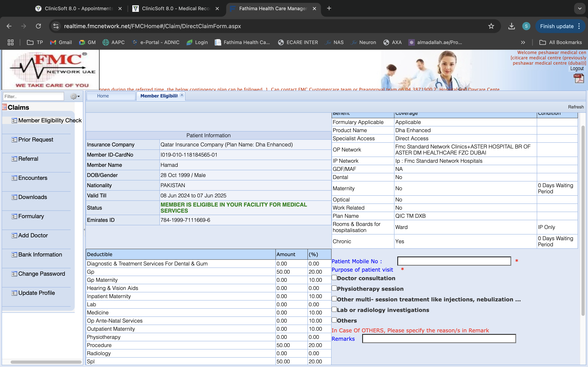The image size is (588, 367).
Task: Click the Prior Request sidebar icon
Action: pyautogui.click(x=14, y=140)
